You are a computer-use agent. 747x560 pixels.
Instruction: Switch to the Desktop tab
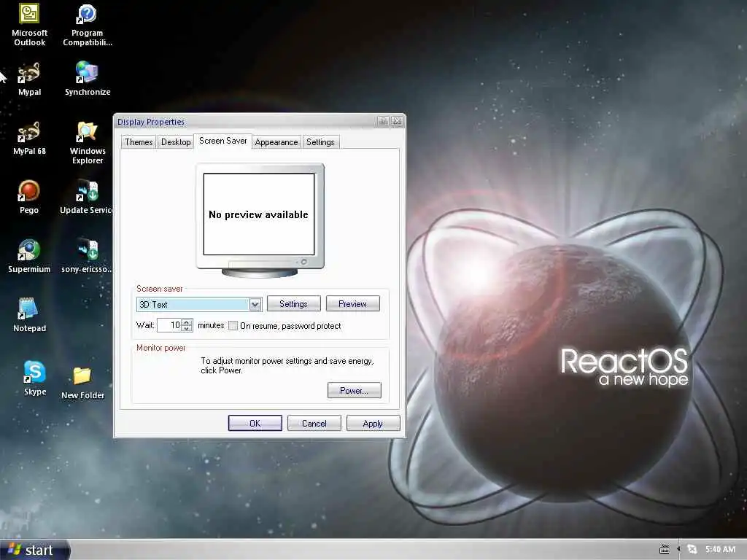pos(176,142)
